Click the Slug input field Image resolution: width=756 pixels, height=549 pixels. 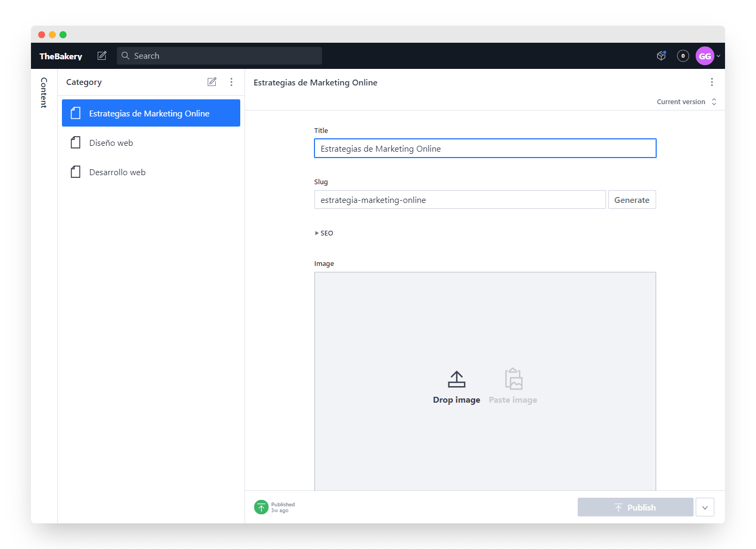460,200
